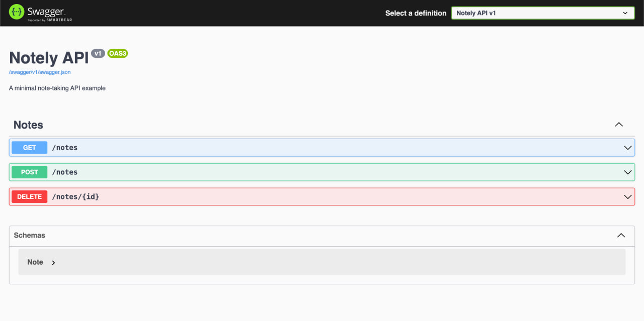
Task: Select the Note schema name
Action: pyautogui.click(x=35, y=262)
